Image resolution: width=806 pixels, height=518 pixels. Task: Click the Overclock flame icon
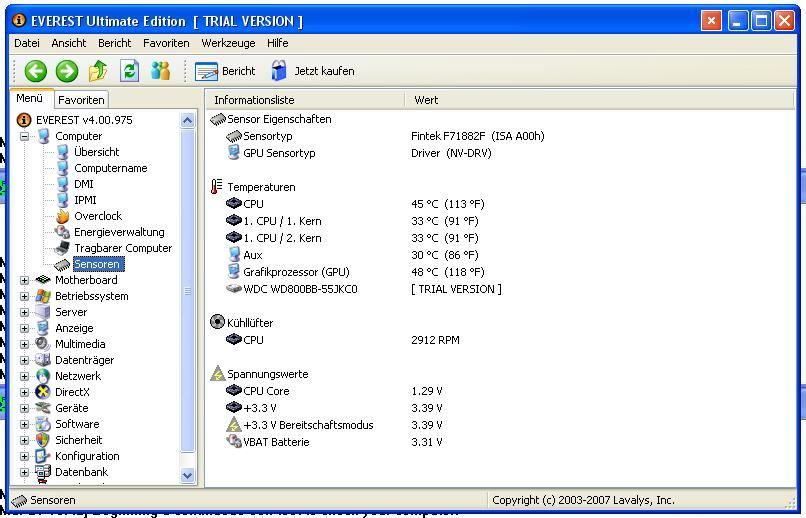point(63,216)
